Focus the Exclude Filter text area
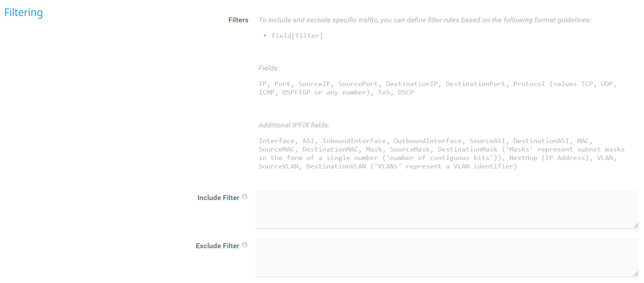The width and height of the screenshot is (644, 283). (446, 257)
